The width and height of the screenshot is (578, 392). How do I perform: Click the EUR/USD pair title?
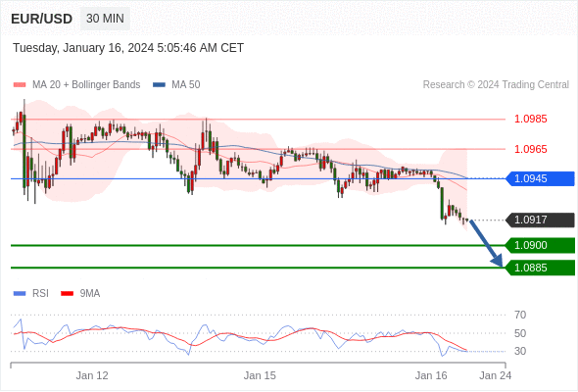[x=41, y=19]
